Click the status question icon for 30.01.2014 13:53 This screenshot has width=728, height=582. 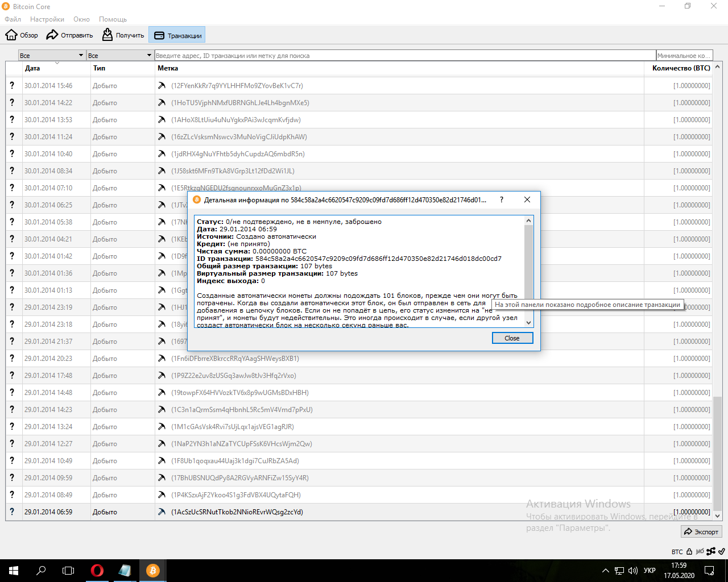pos(12,120)
